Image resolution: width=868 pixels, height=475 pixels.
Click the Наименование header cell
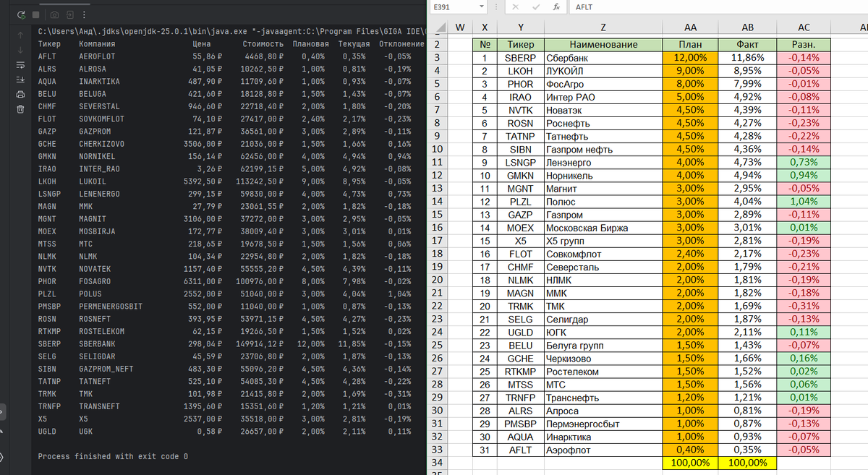point(603,45)
